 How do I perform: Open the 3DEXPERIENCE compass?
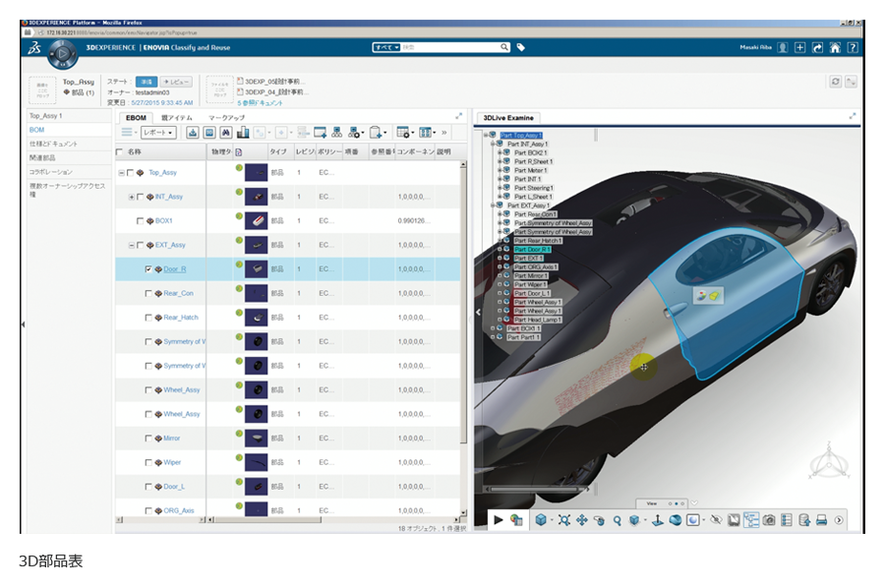[x=63, y=54]
